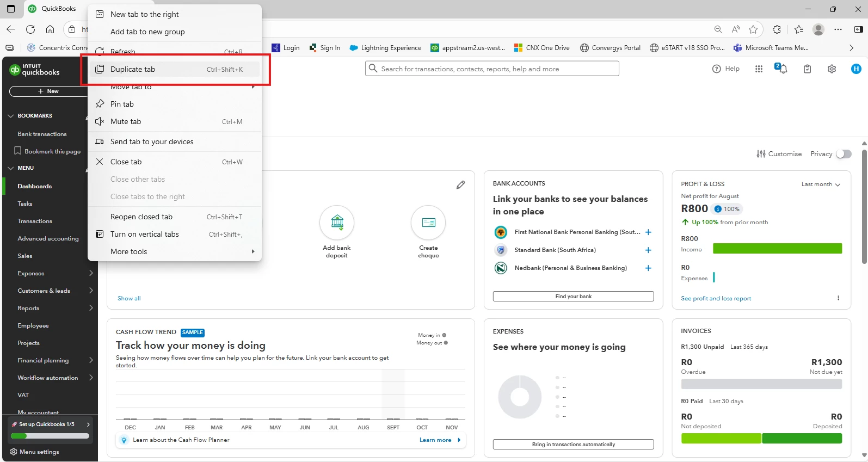868x462 pixels.
Task: Collapse BOOKMARKS section chevron
Action: (10, 116)
